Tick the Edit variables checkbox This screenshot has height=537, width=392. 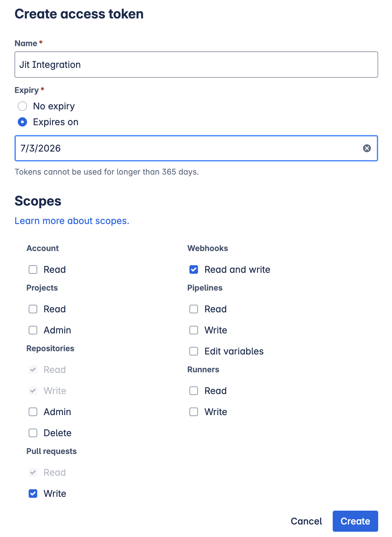pyautogui.click(x=194, y=351)
